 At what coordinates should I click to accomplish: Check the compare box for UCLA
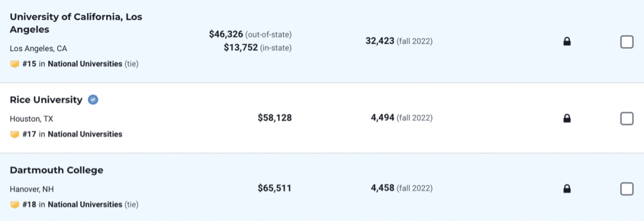[x=627, y=42]
